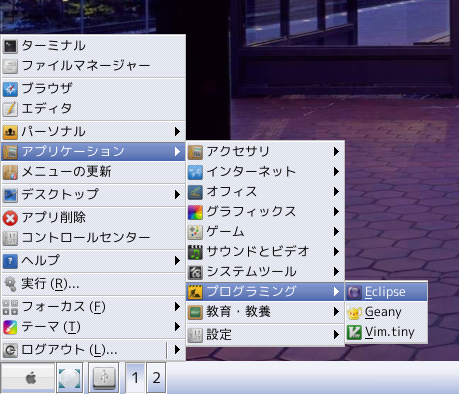Click the デスクトップ monitor icon

pos(10,195)
